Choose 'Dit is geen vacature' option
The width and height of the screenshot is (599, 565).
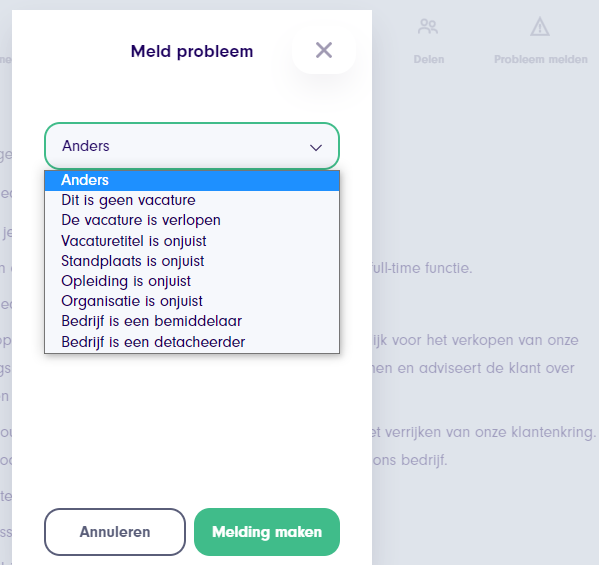[192, 200]
